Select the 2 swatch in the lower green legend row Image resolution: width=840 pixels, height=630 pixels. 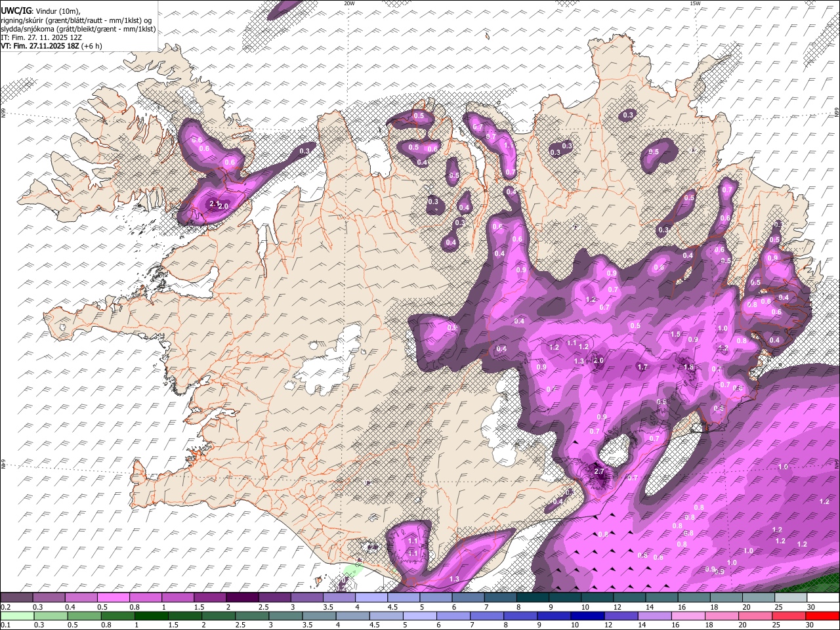pyautogui.click(x=218, y=616)
